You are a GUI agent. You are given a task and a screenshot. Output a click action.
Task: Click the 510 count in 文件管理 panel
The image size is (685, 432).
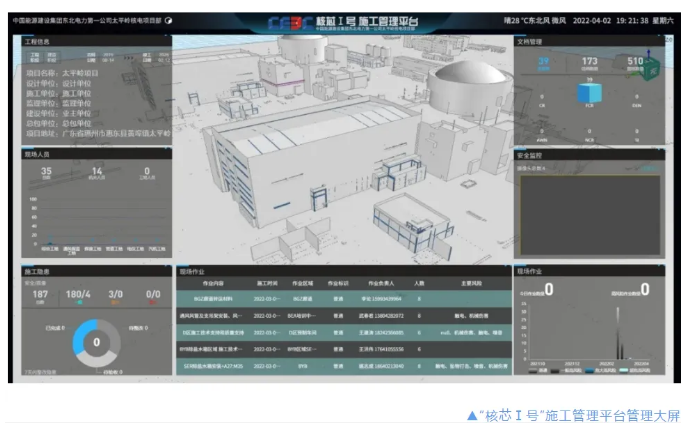tap(636, 62)
